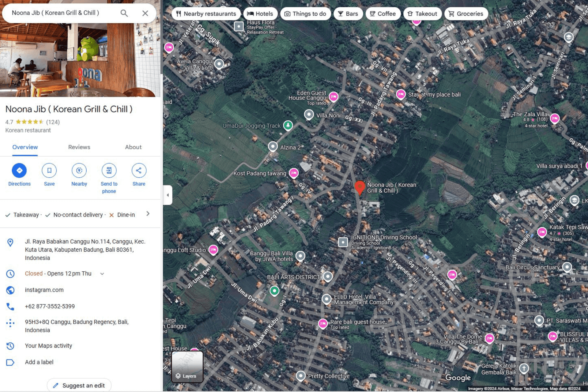
Task: Click the Directions icon button
Action: pyautogui.click(x=19, y=171)
